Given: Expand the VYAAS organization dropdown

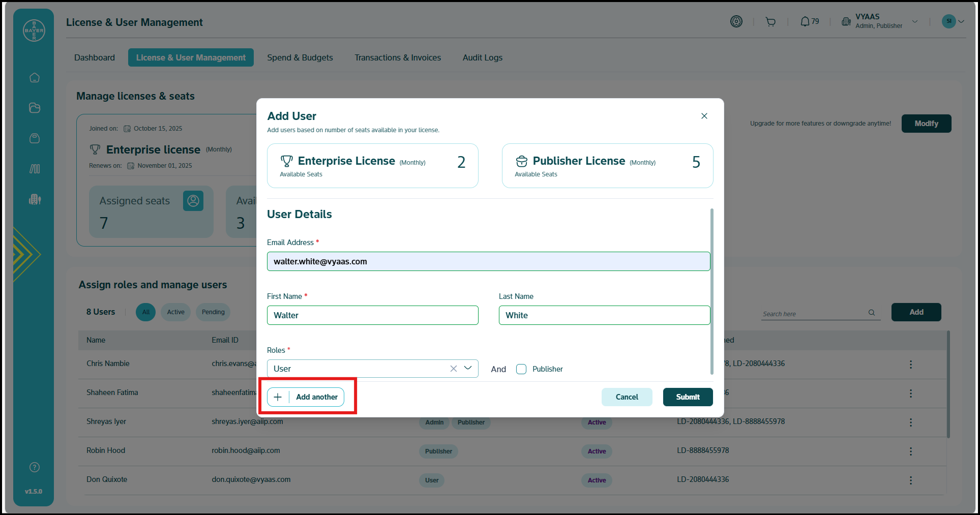Looking at the screenshot, I should [914, 22].
